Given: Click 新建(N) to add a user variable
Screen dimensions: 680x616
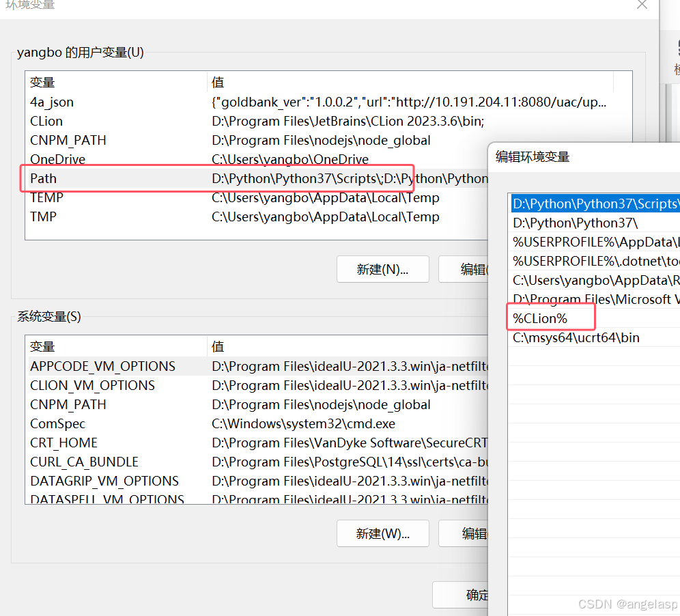Looking at the screenshot, I should (x=382, y=269).
